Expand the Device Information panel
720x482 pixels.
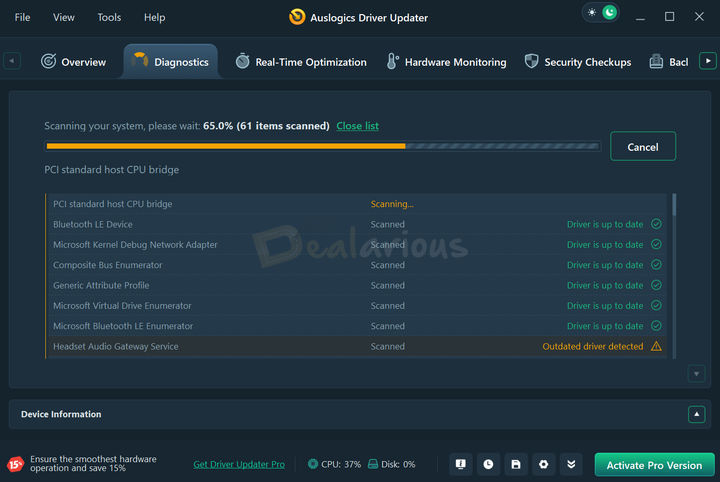[x=697, y=414]
